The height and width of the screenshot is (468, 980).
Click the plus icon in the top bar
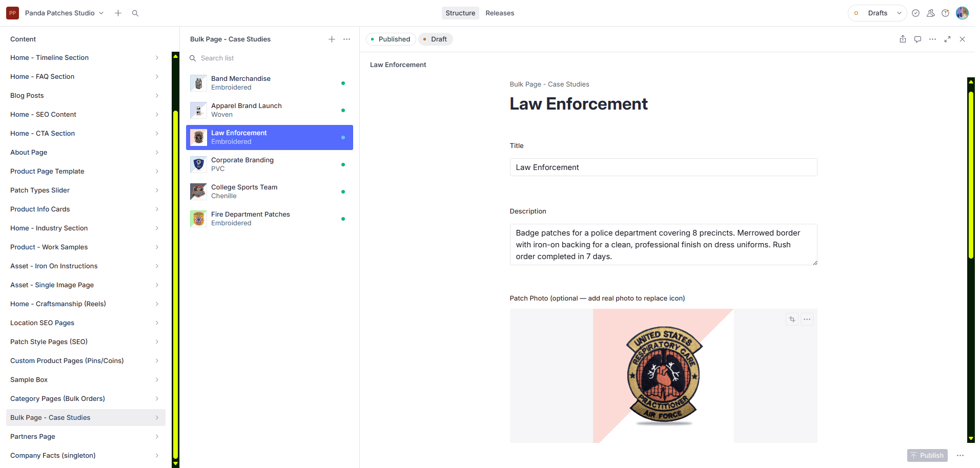point(118,13)
